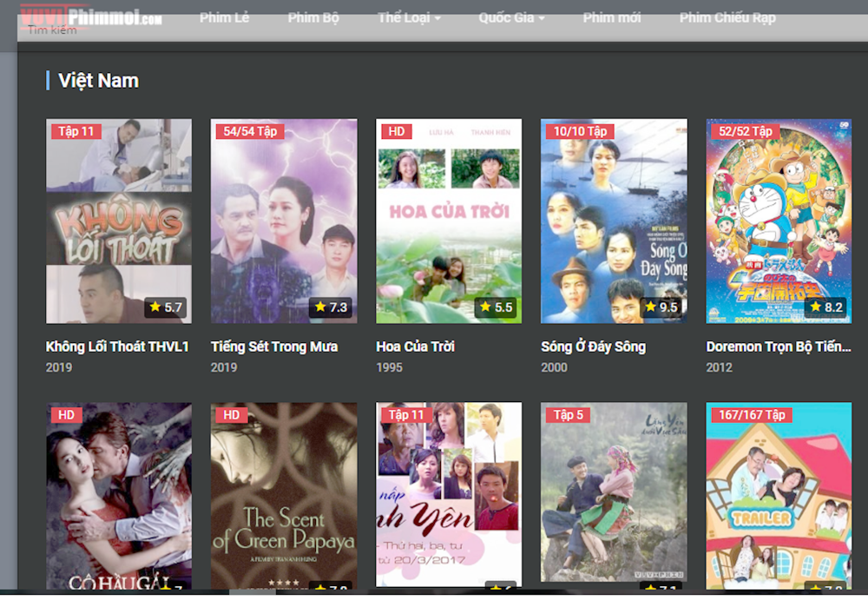Expand the Quốc Gia dropdown menu
The height and width of the screenshot is (600, 868).
(x=511, y=18)
